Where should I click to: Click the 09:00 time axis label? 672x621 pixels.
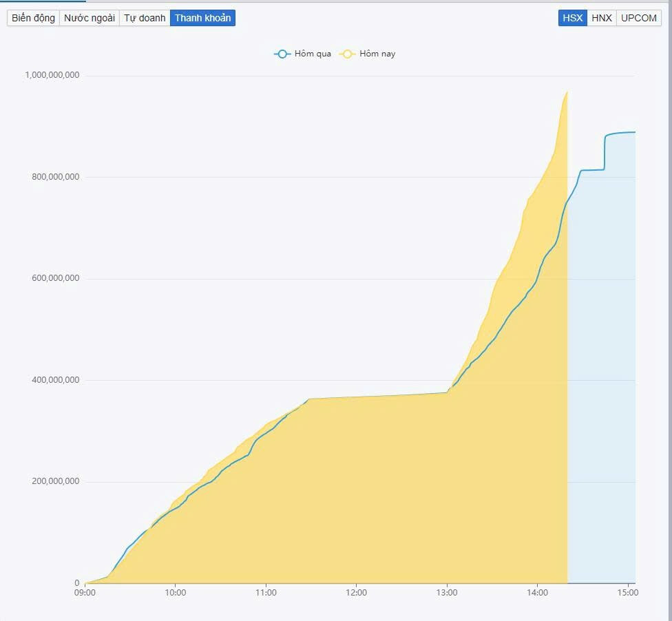click(x=85, y=592)
